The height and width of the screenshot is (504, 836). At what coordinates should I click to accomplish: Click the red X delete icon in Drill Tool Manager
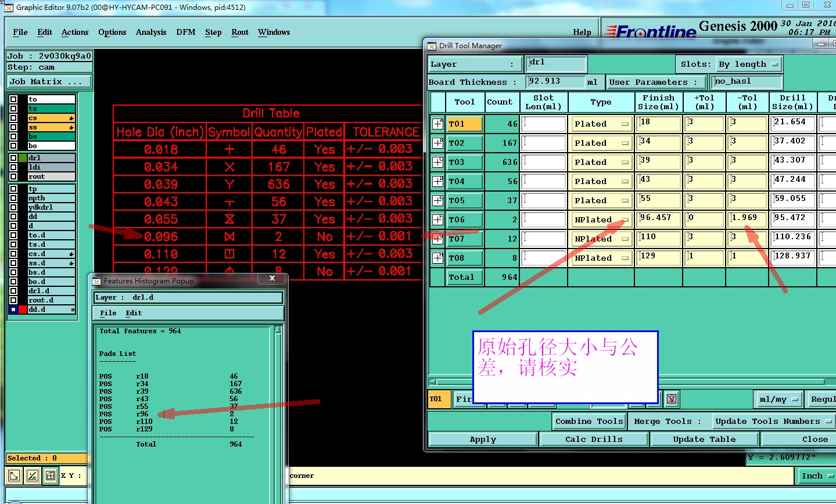click(672, 399)
